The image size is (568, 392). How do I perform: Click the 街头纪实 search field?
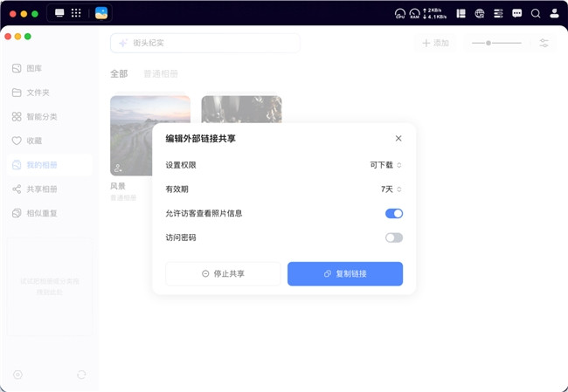205,43
